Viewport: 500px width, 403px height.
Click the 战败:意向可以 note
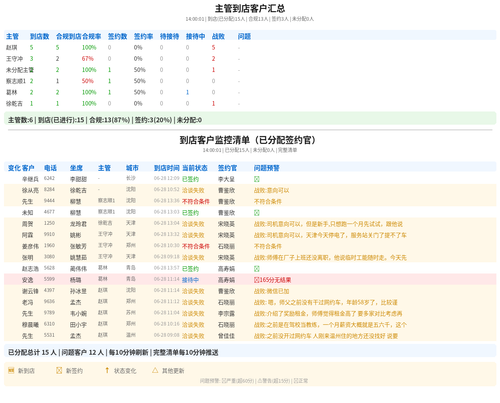[x=271, y=190]
